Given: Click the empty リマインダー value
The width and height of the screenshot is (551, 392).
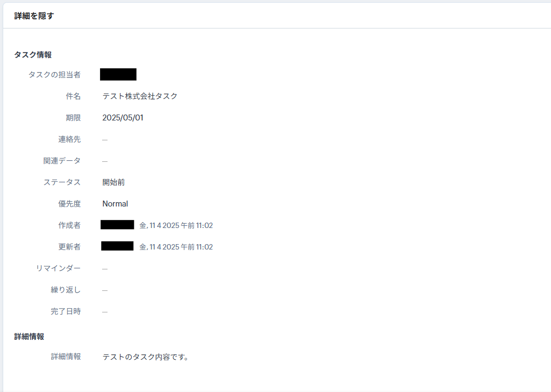Looking at the screenshot, I should pos(105,269).
